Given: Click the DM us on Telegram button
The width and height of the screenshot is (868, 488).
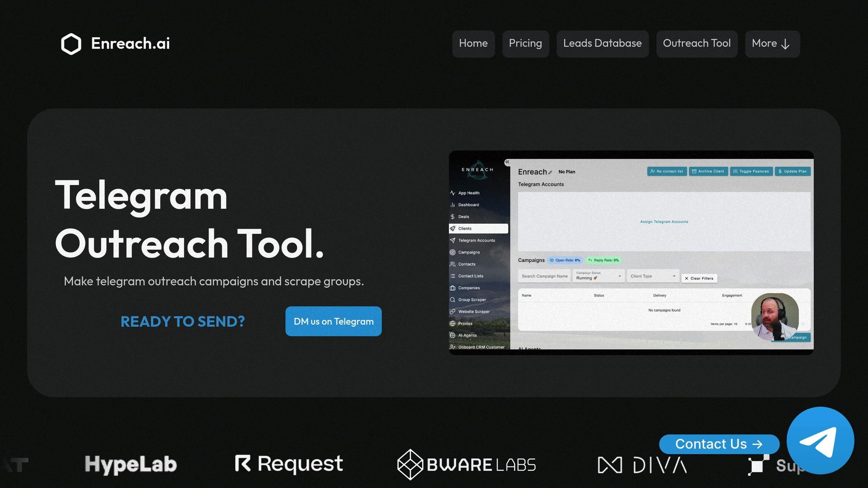Looking at the screenshot, I should (333, 322).
